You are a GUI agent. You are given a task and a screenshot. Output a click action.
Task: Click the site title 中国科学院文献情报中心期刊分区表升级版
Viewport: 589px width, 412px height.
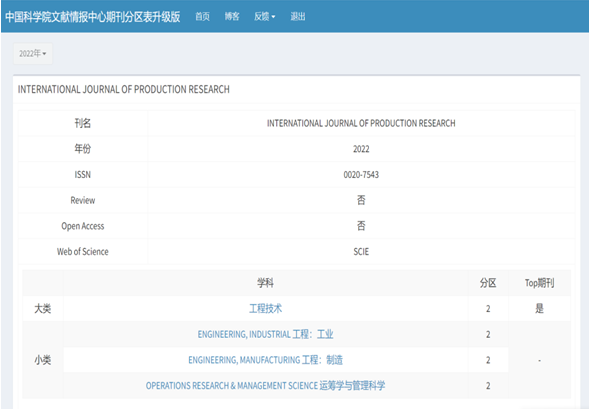click(x=93, y=17)
